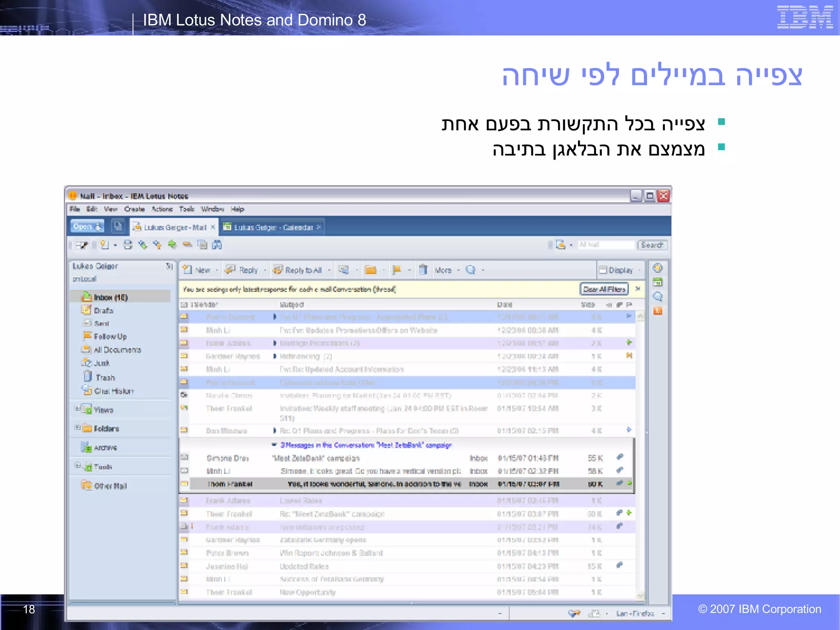840x630 pixels.
Task: Expand the Tools tree node
Action: (x=77, y=466)
